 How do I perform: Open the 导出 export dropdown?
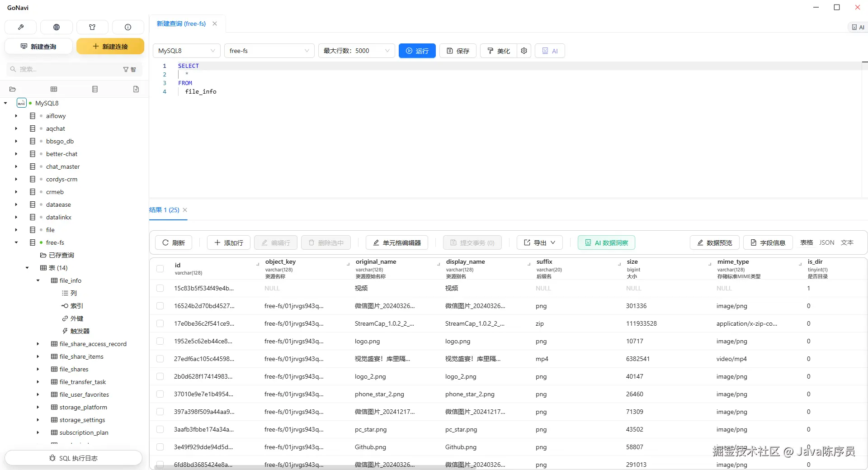[x=540, y=242]
